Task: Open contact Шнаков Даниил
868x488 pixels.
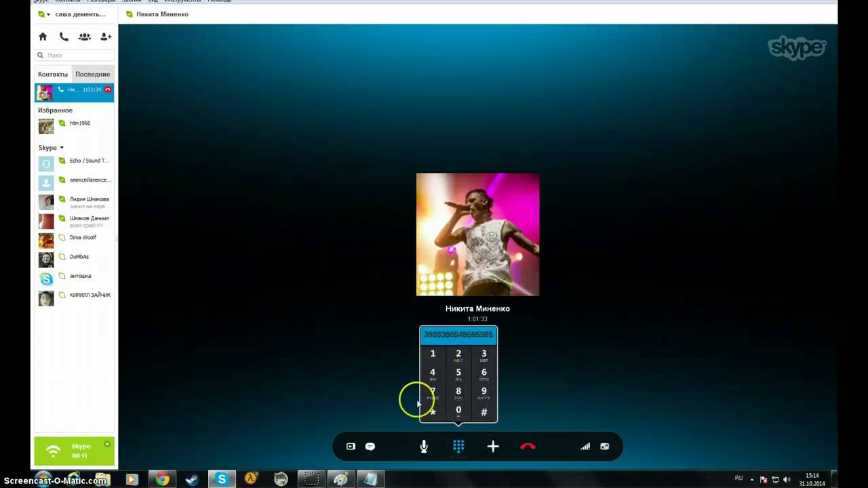Action: (75, 220)
